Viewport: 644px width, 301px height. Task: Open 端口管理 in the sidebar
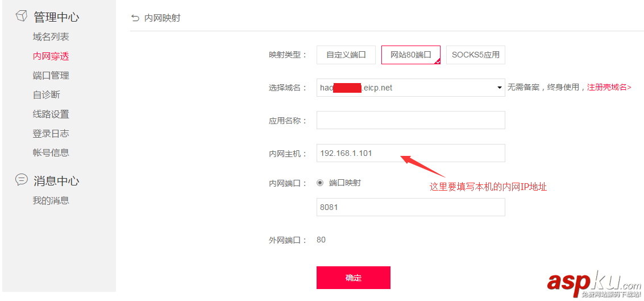[51, 76]
